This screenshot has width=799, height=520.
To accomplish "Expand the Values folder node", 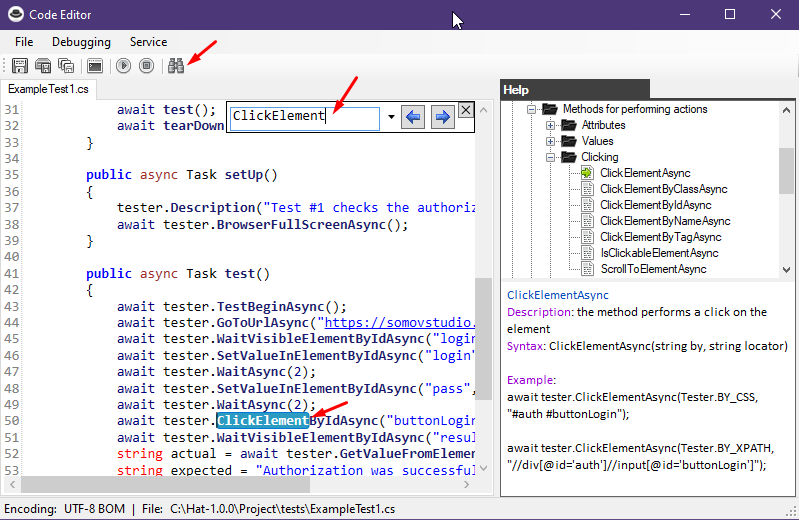I will 550,141.
